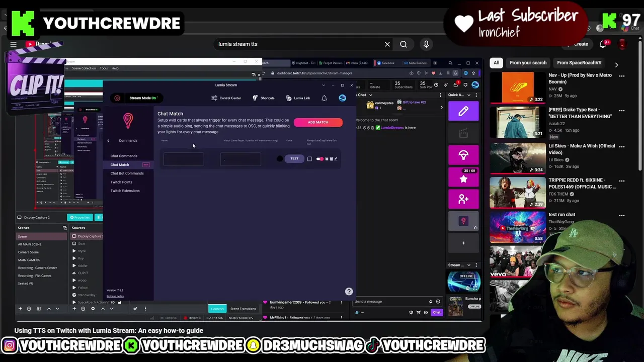Click the chat match Name input field
Image resolution: width=644 pixels, height=362 pixels.
click(184, 159)
